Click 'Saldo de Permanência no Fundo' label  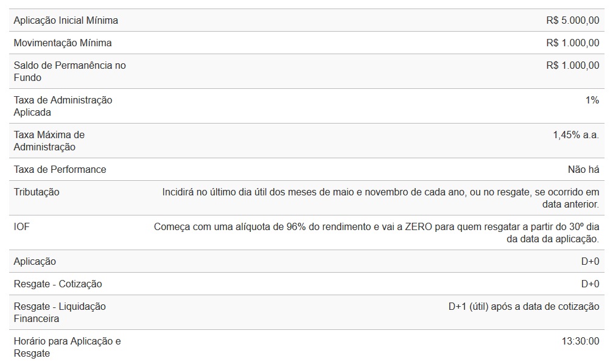[69, 71]
